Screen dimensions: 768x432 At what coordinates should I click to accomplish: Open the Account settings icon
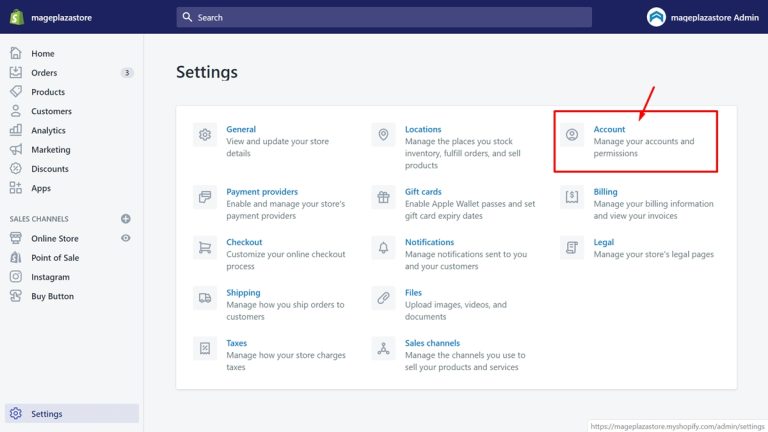point(572,135)
